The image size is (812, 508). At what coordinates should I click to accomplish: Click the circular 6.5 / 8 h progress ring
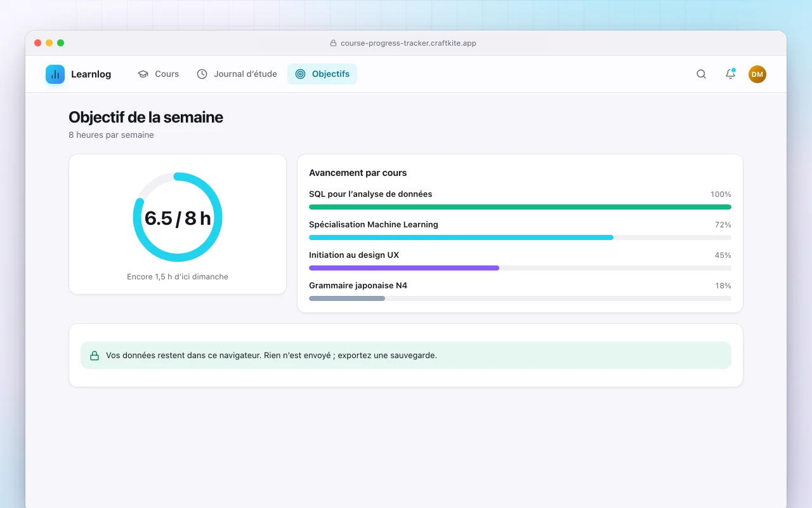coord(178,217)
